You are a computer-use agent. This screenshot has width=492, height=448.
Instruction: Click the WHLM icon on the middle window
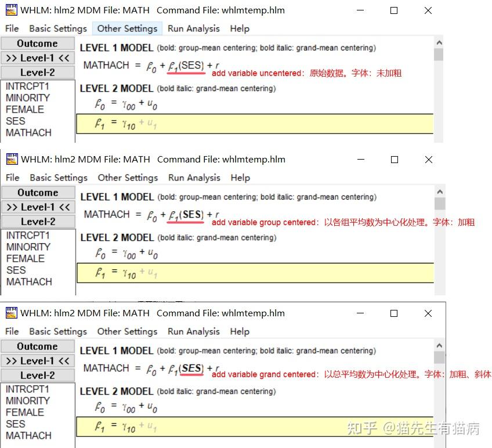tap(10, 159)
